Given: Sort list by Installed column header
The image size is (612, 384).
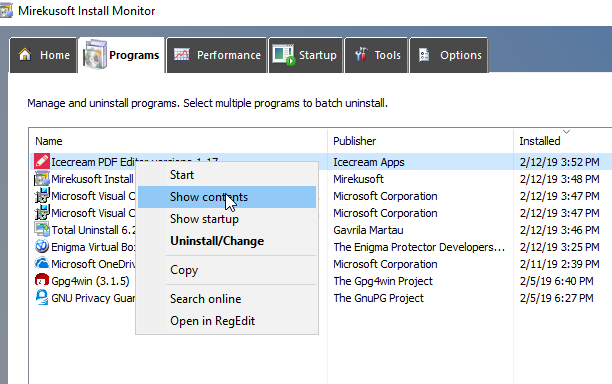Looking at the screenshot, I should 562,141.
